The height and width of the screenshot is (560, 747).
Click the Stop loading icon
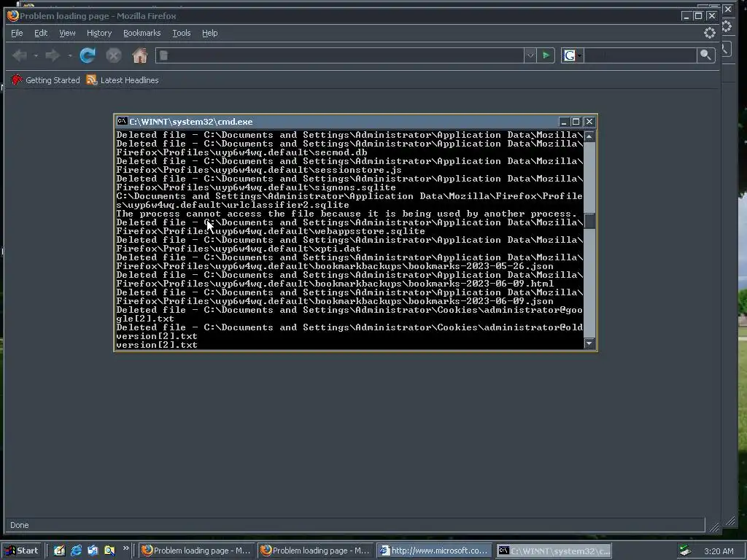[113, 55]
